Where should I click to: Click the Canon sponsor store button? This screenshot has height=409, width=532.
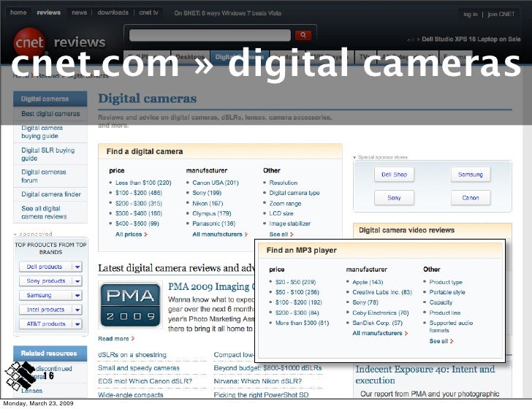pyautogui.click(x=471, y=198)
